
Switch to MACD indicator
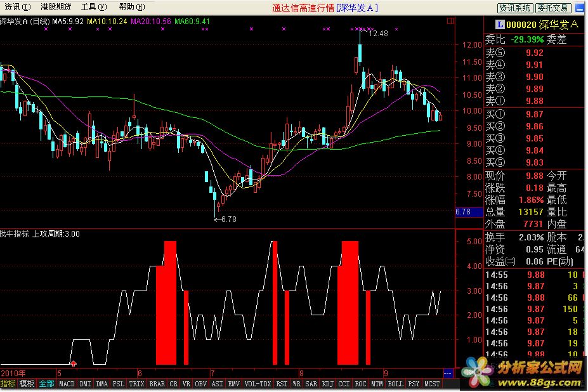click(x=67, y=384)
